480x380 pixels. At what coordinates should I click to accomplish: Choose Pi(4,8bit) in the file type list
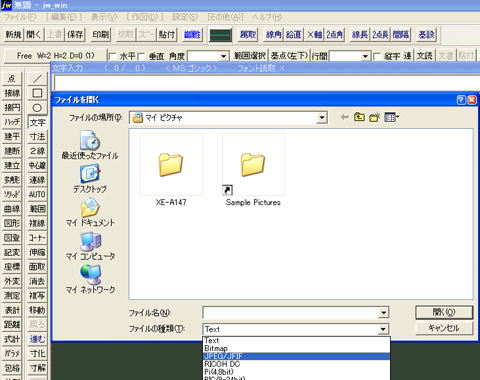tap(296, 372)
